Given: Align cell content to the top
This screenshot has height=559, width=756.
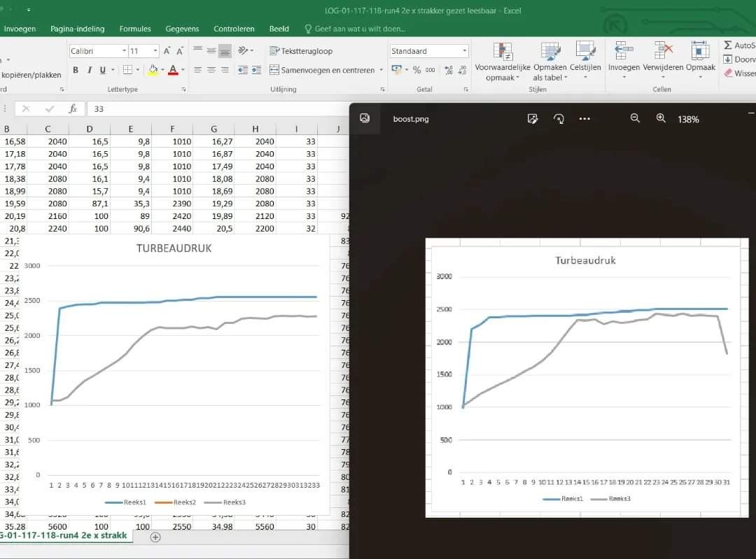Looking at the screenshot, I should 197,50.
